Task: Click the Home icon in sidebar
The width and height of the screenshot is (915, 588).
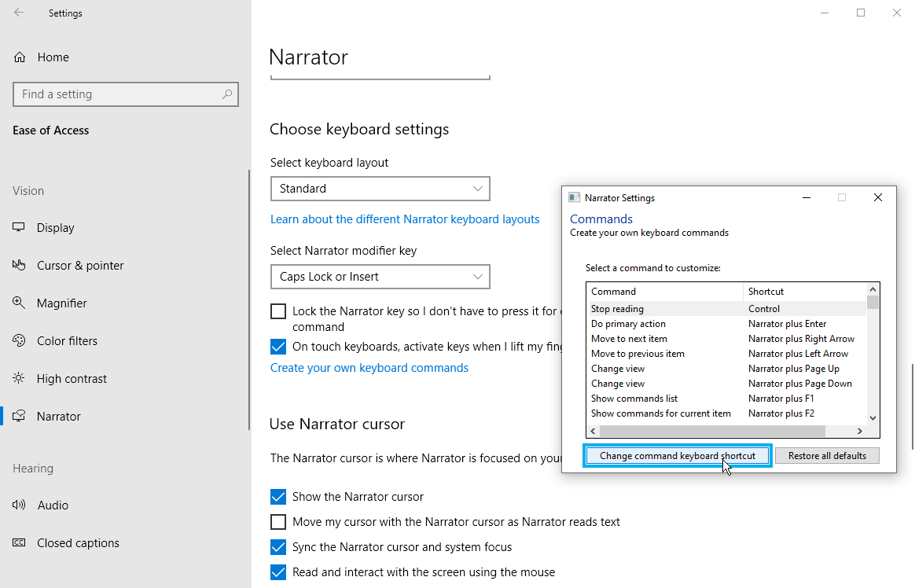Action: coord(19,57)
